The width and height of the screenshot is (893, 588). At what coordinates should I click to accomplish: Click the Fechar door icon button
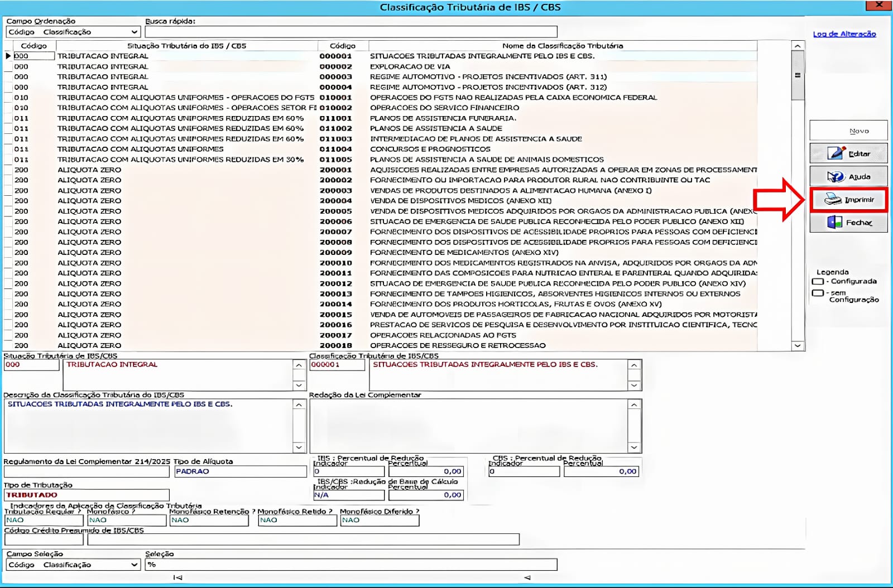click(x=848, y=223)
